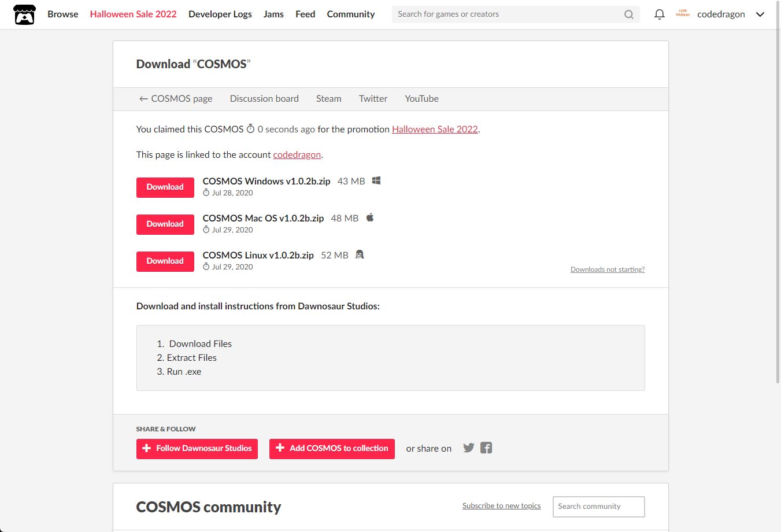Follow Halloween Sale 2022 promotion link

click(x=435, y=129)
